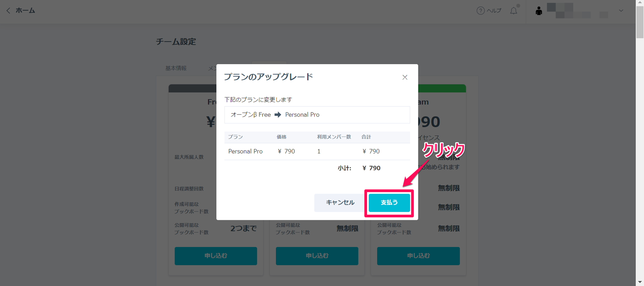Viewport: 644px width, 286px height.
Task: Click the ホーム link in header
Action: [25, 11]
